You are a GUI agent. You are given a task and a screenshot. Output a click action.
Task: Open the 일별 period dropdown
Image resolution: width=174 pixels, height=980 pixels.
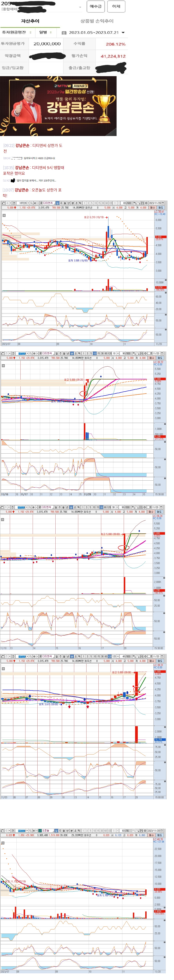pyautogui.click(x=45, y=33)
